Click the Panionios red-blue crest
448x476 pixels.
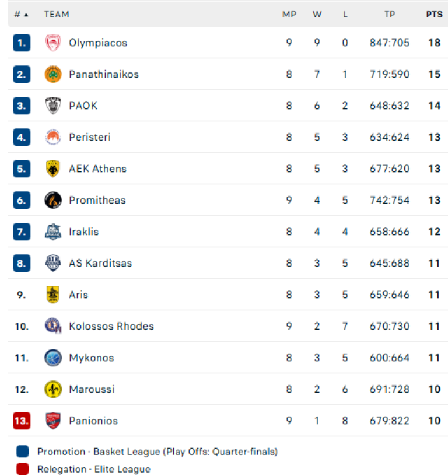click(53, 421)
